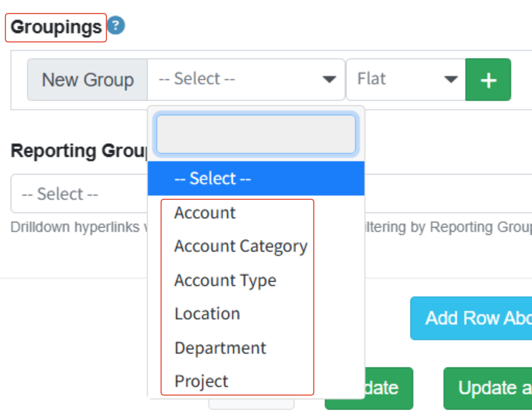Select Account Category option
The width and height of the screenshot is (532, 414).
pyautogui.click(x=241, y=246)
